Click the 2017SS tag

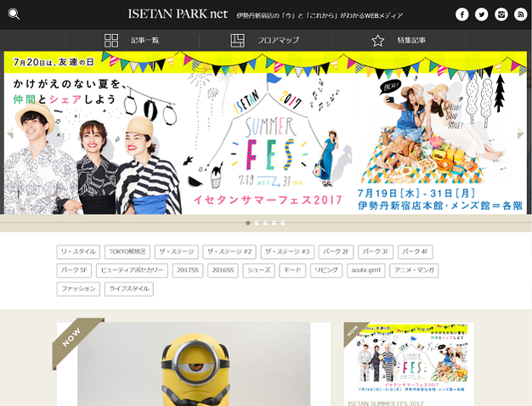tap(188, 270)
